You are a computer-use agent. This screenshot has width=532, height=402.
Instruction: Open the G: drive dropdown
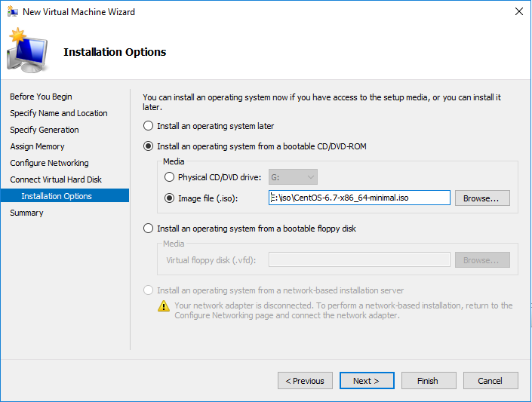(293, 177)
